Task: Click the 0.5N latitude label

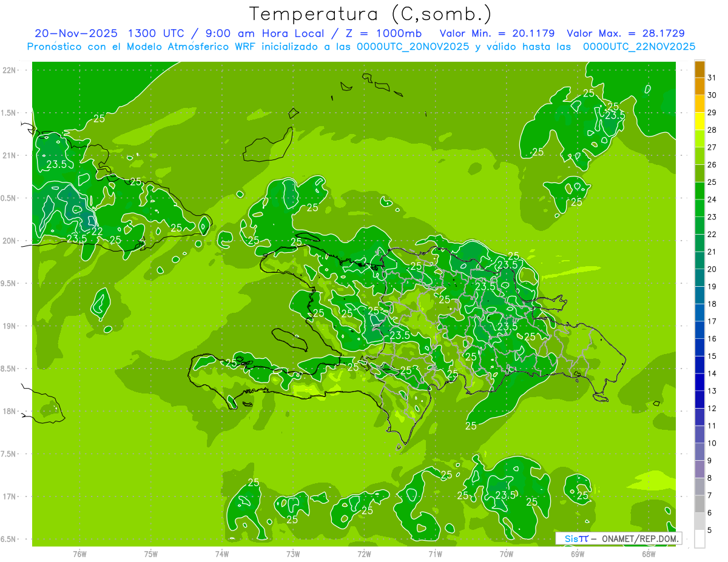Action: (8, 198)
